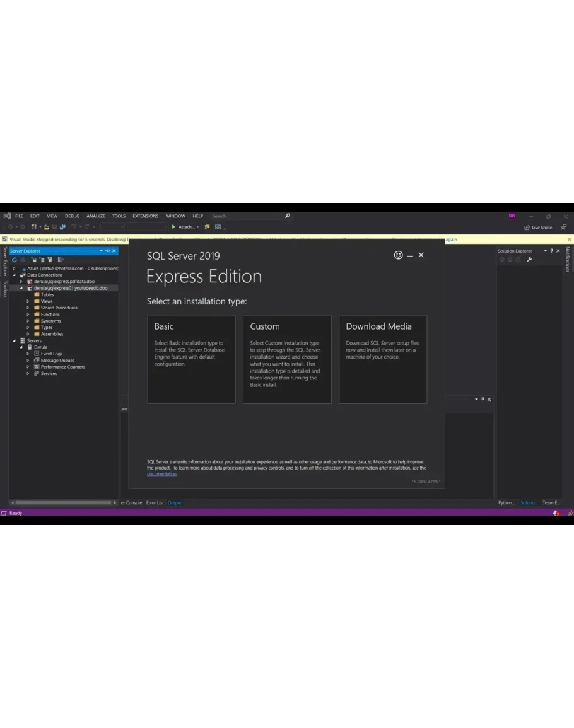
Task: Click the feedback smiley face icon
Action: pos(398,255)
